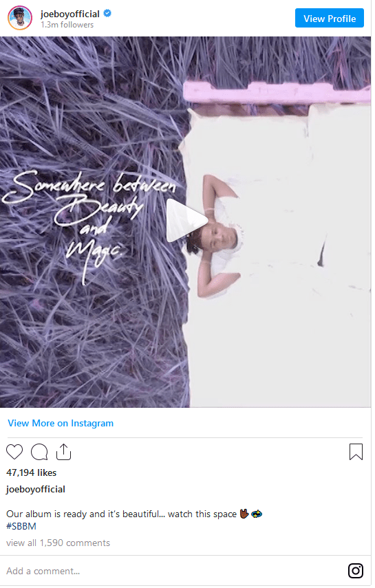Open the View Profile button
Image resolution: width=375 pixels, height=588 pixels.
(329, 18)
